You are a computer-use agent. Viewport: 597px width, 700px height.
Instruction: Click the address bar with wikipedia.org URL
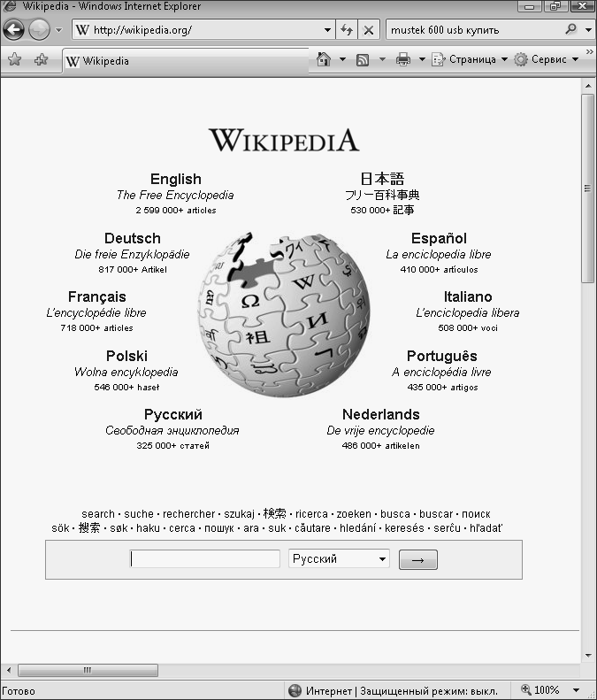203,30
